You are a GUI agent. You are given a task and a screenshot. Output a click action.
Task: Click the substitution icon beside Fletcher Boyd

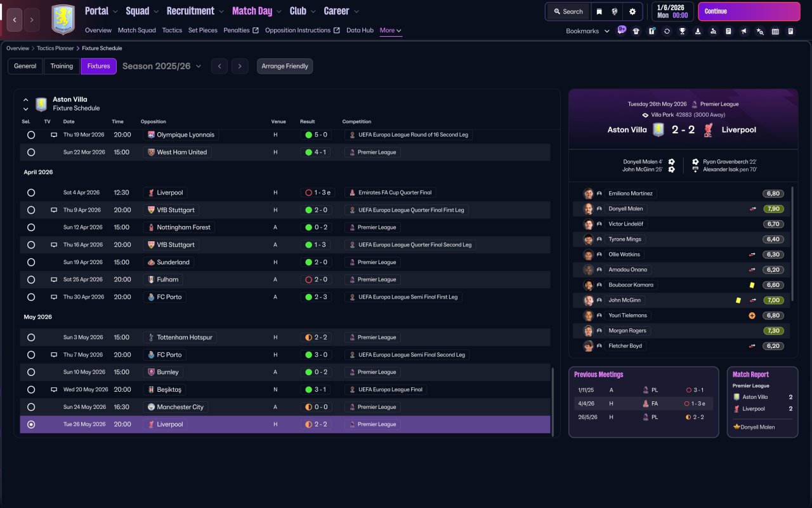(x=752, y=346)
